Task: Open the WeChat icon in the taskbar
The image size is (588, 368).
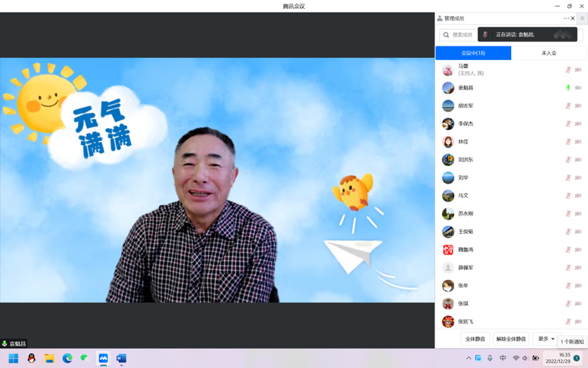Action: click(x=85, y=358)
